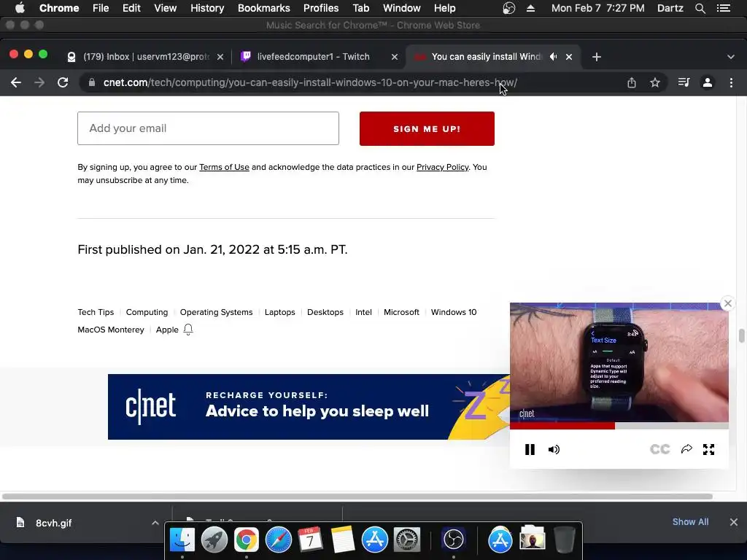This screenshot has height=560, width=747.
Task: Open Notes from the Dock
Action: (343, 540)
